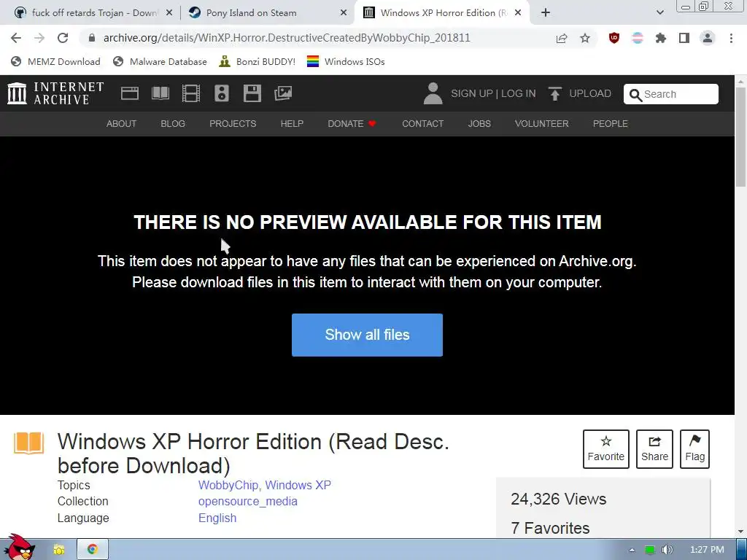The width and height of the screenshot is (747, 560).
Task: Click the 1:27 PM taskbar clock
Action: 707,550
